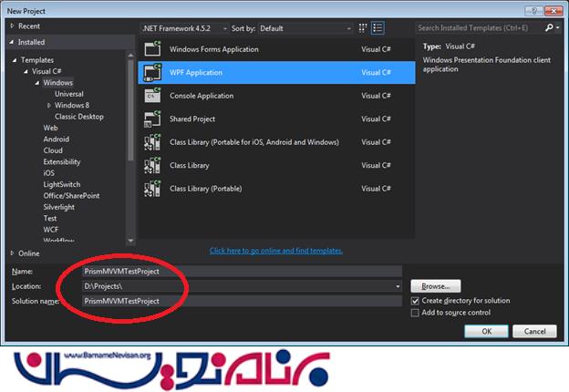Click the Solution name text field
Viewport: 569px width, 392px height.
242,301
